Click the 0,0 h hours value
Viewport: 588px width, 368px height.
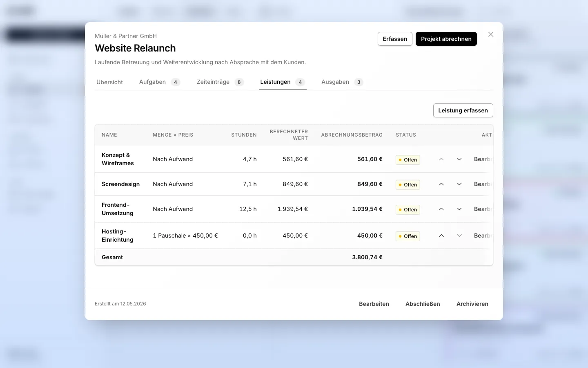[x=250, y=236]
